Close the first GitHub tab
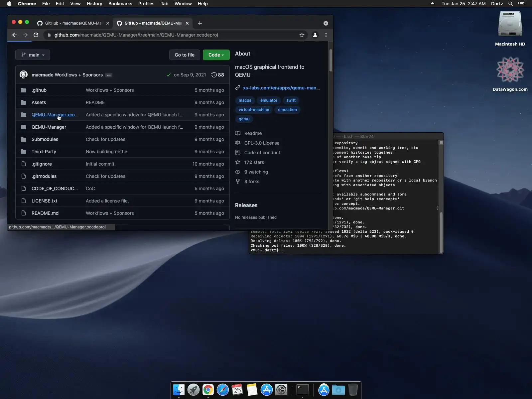This screenshot has height=399, width=532. (107, 23)
